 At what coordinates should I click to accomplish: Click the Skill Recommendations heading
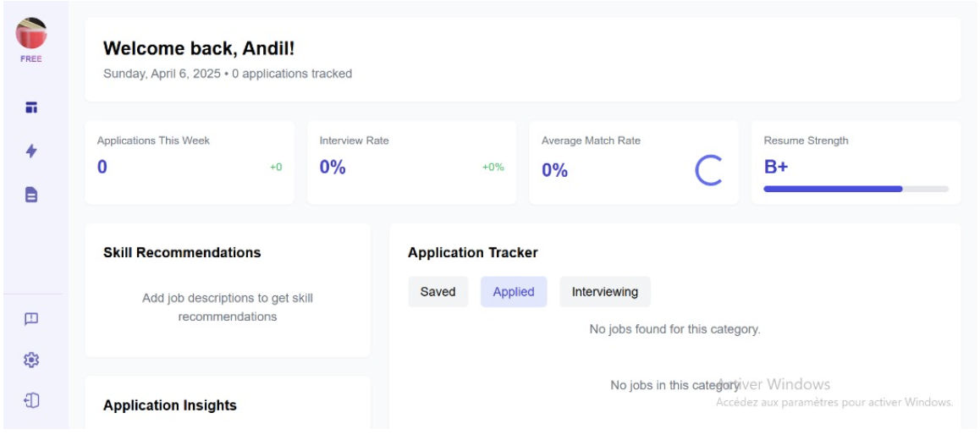[x=182, y=252]
